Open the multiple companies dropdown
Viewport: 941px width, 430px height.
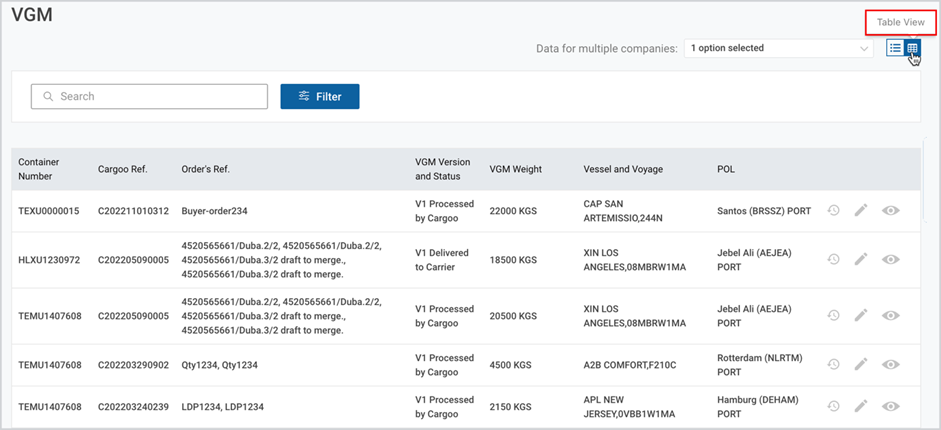pyautogui.click(x=778, y=48)
